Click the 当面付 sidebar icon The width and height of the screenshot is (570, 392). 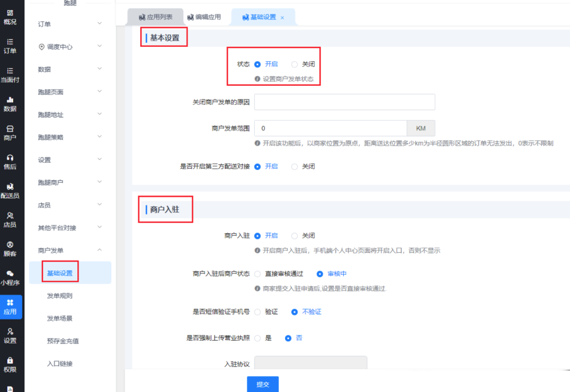11,75
